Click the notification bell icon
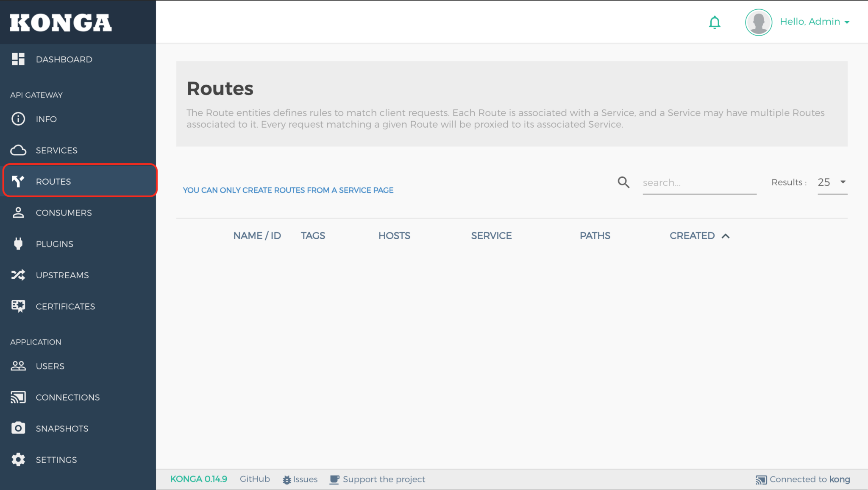868x490 pixels. pyautogui.click(x=715, y=22)
